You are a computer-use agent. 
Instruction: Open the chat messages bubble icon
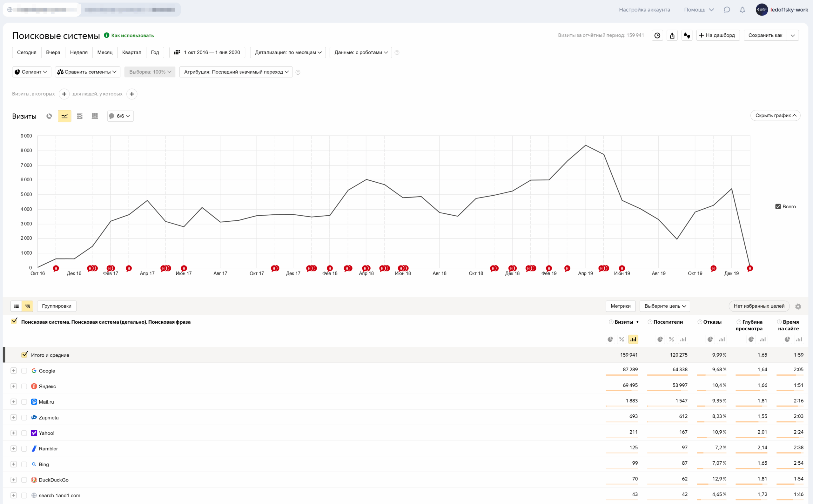click(x=727, y=10)
